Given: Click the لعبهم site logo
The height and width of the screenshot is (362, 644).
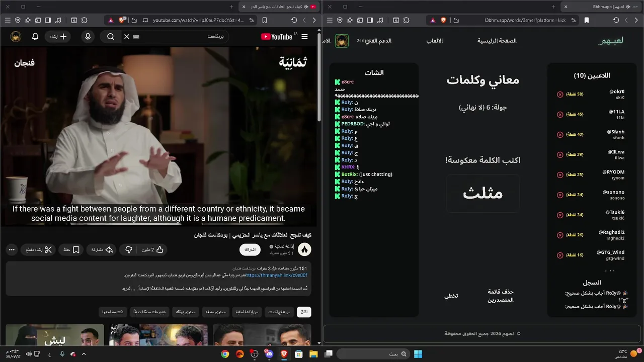Looking at the screenshot, I should [611, 41].
